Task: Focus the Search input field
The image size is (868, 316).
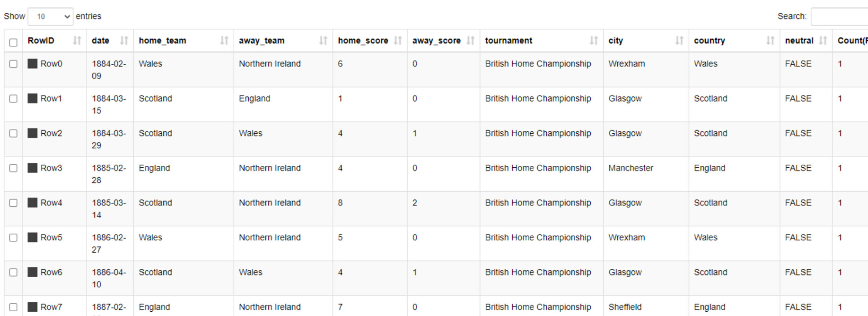Action: coord(839,17)
